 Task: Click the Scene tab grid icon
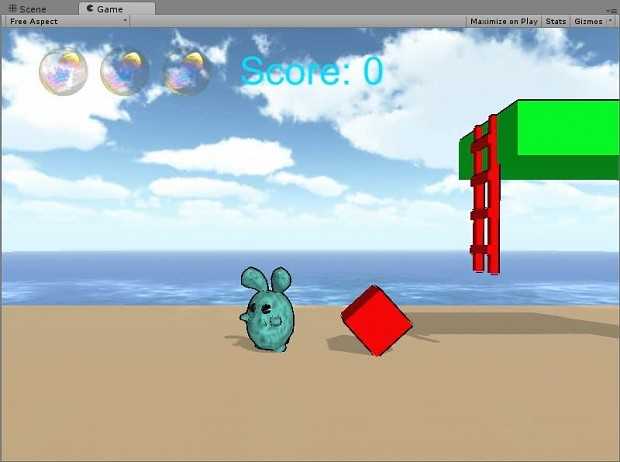click(12, 8)
